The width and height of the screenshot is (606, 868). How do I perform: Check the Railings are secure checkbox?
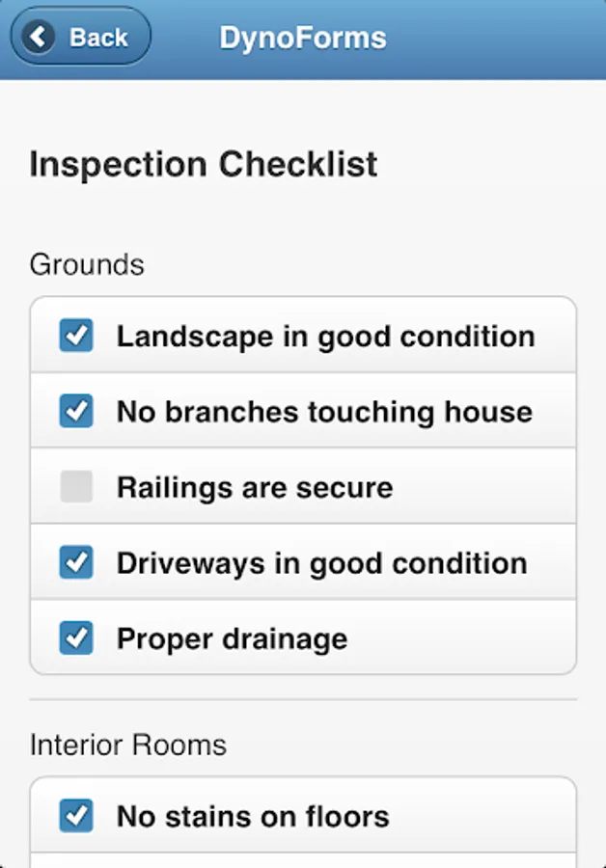pos(76,487)
